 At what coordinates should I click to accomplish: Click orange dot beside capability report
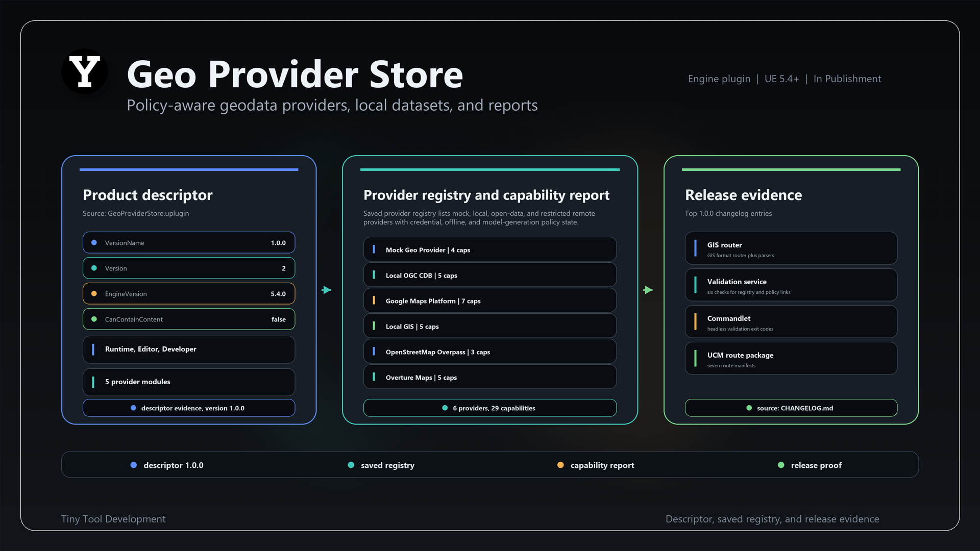[x=560, y=465]
